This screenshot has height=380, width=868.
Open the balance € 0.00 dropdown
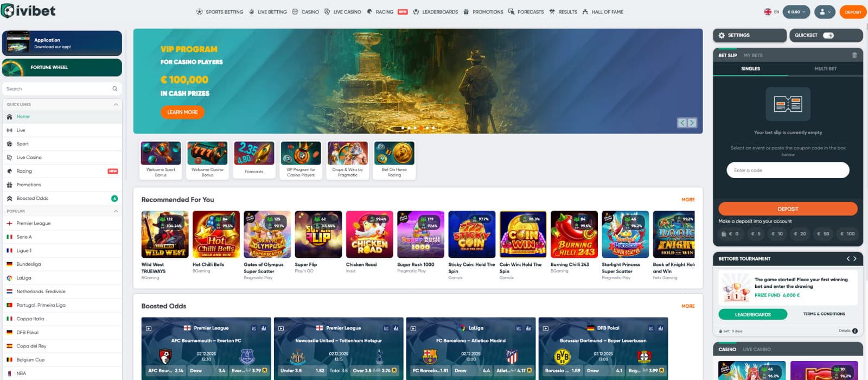point(796,12)
